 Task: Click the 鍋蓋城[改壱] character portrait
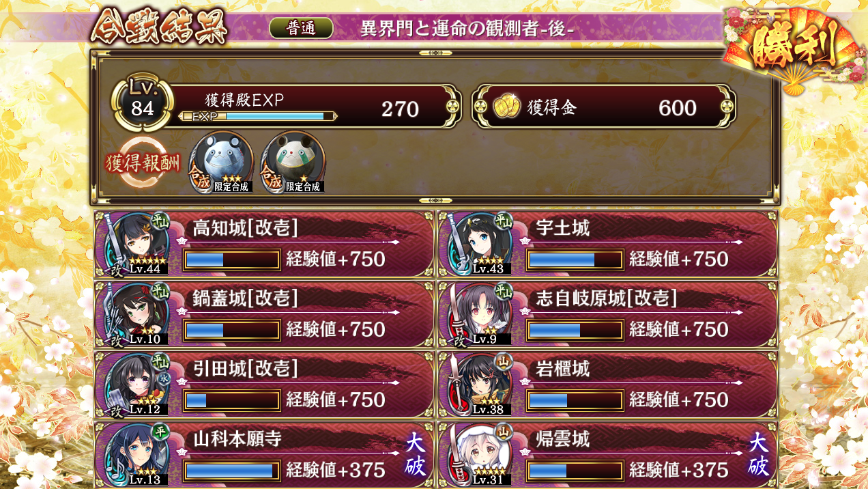click(x=134, y=314)
